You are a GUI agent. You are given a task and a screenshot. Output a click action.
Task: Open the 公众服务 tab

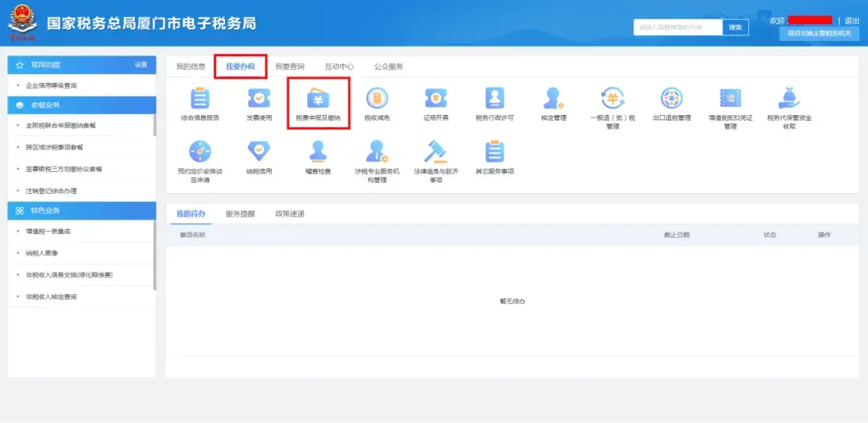(x=389, y=67)
